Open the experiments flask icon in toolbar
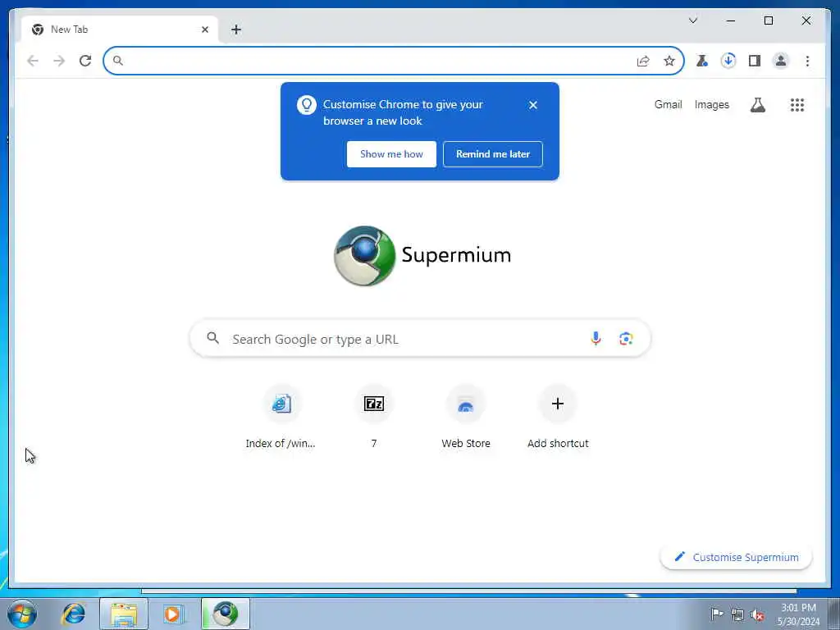Screen dimensions: 840x630 pos(702,61)
